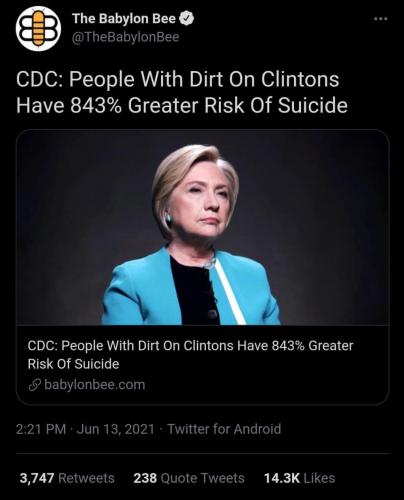Click the verified badge next to Babylon Bee
This screenshot has height=500, width=404.
(x=187, y=18)
